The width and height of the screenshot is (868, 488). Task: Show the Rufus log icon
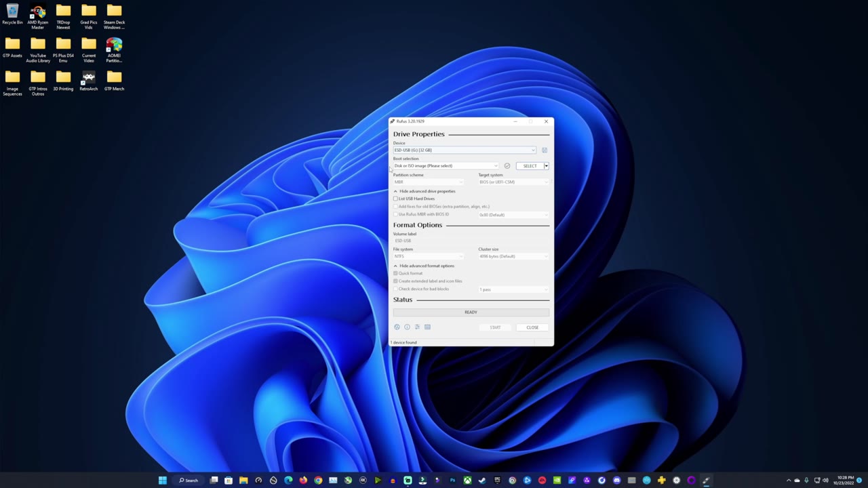tap(427, 327)
